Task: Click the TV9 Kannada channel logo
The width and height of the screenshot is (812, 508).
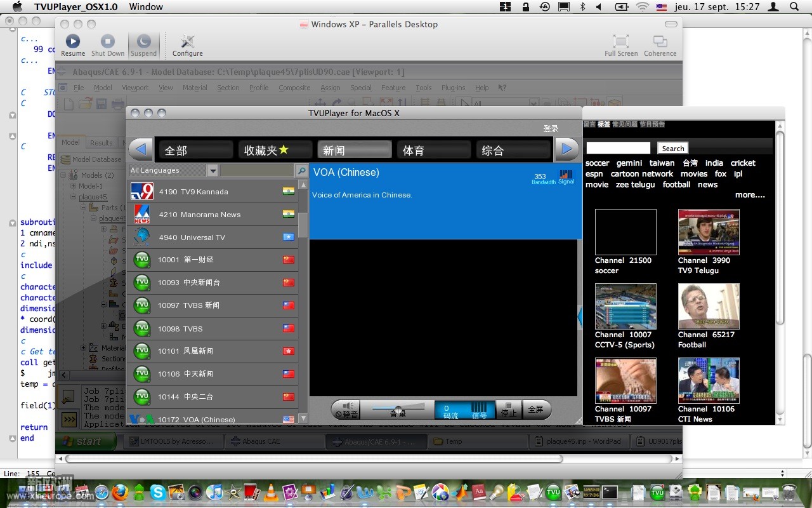Action: (x=142, y=191)
